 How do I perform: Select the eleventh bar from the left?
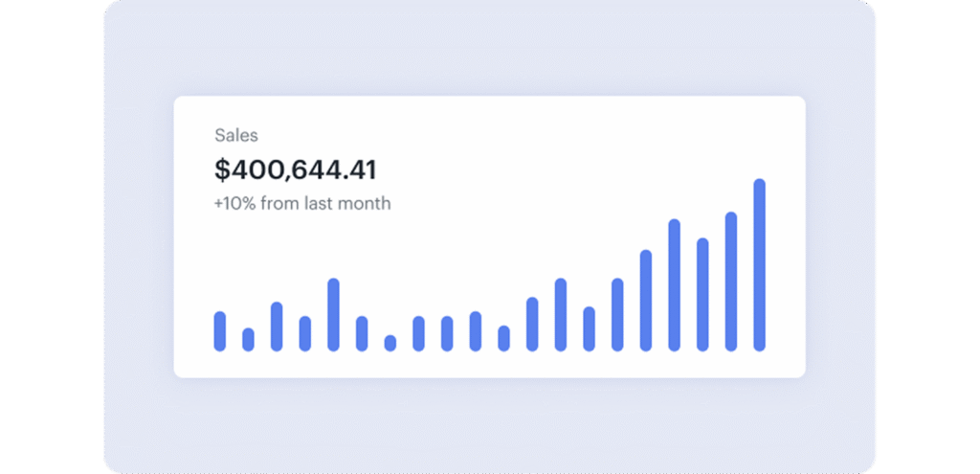click(503, 338)
